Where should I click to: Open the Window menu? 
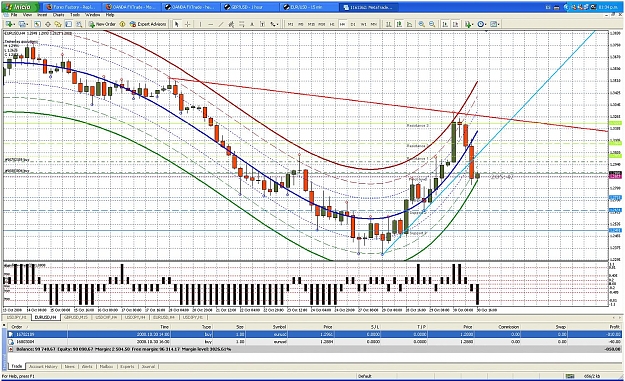pos(92,15)
